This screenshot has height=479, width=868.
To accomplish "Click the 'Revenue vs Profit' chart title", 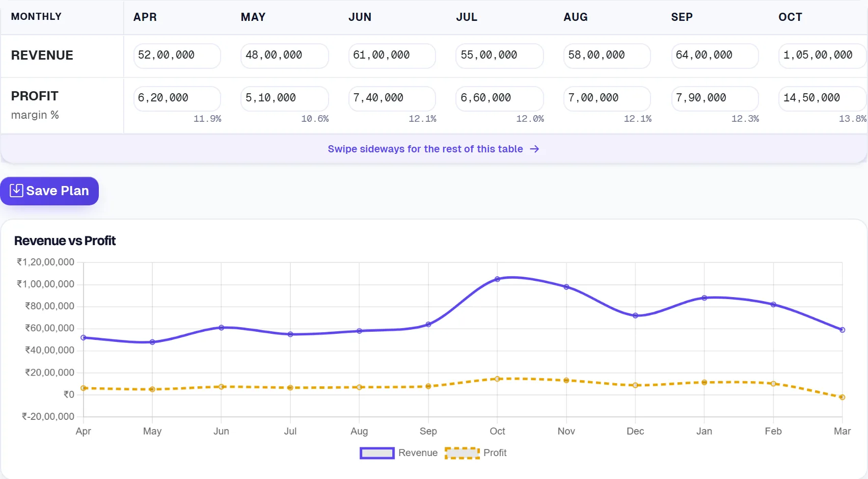I will [x=65, y=241].
